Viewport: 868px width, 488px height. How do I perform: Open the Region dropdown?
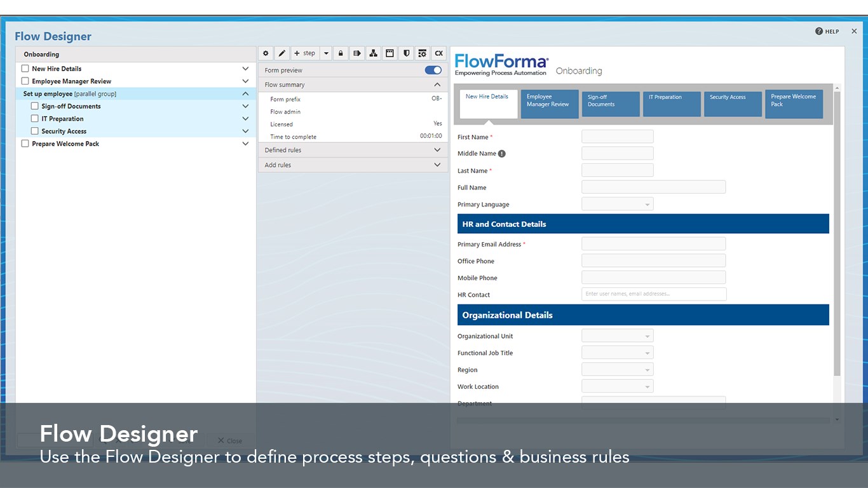point(618,369)
